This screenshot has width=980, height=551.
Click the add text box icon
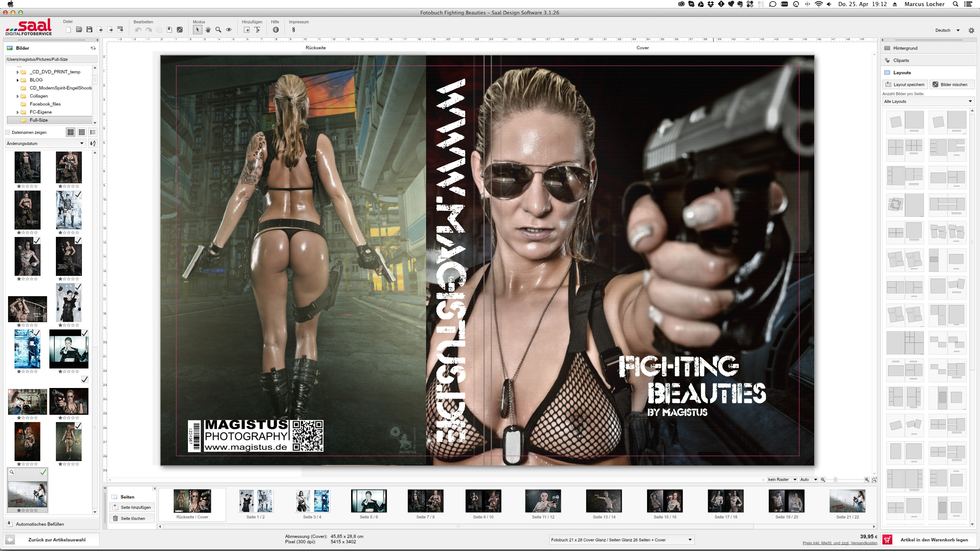click(x=257, y=29)
